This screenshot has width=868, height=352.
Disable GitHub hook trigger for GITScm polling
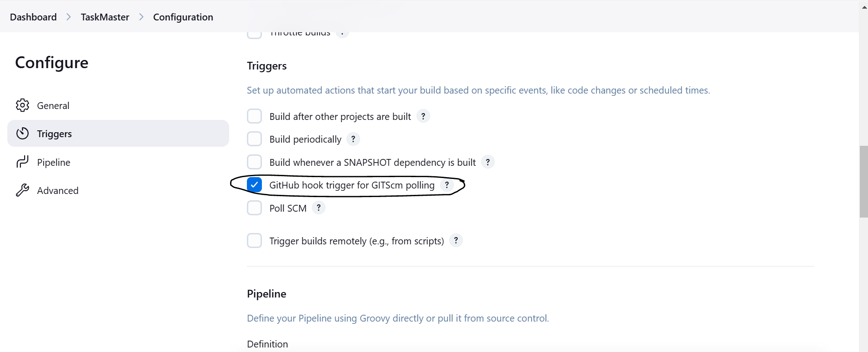[x=254, y=184]
